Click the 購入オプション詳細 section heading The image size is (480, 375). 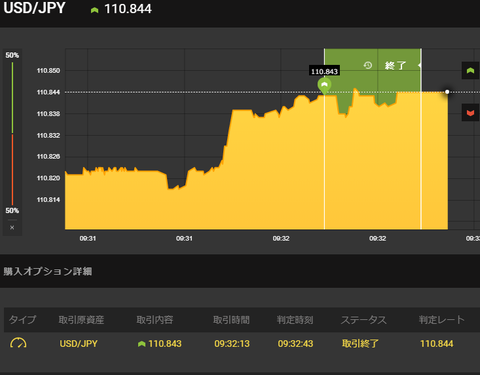coord(48,271)
